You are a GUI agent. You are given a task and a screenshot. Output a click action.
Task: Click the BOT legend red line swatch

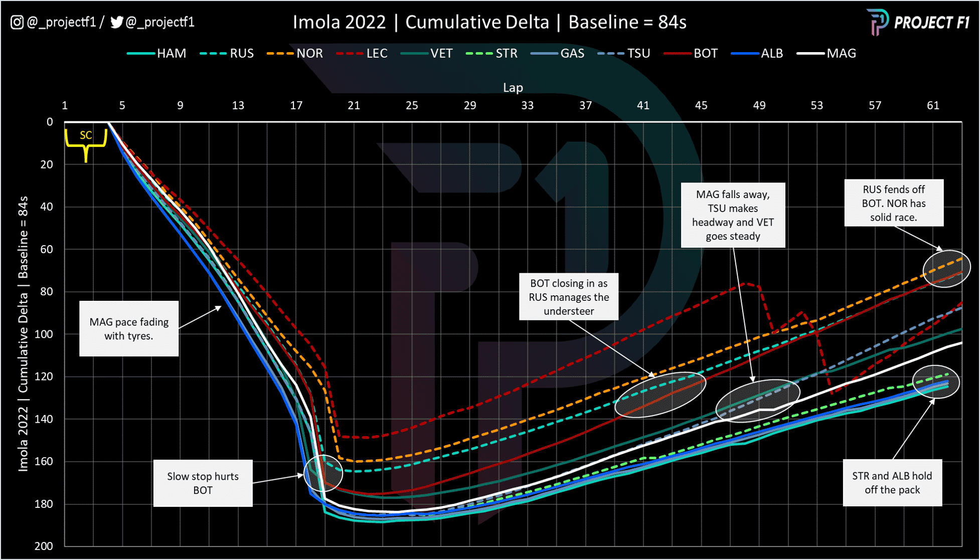click(x=677, y=54)
